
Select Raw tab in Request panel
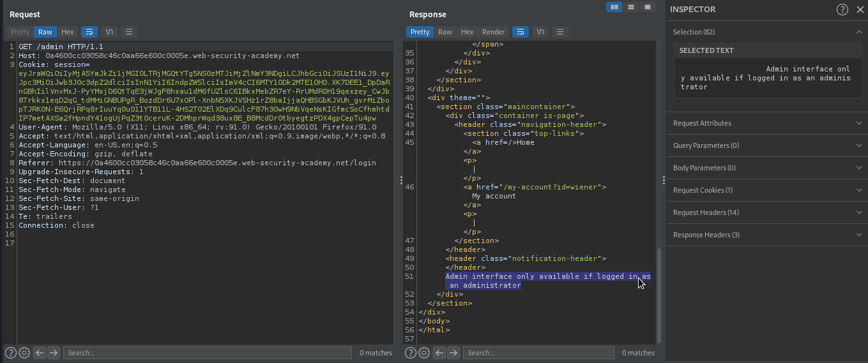click(45, 32)
